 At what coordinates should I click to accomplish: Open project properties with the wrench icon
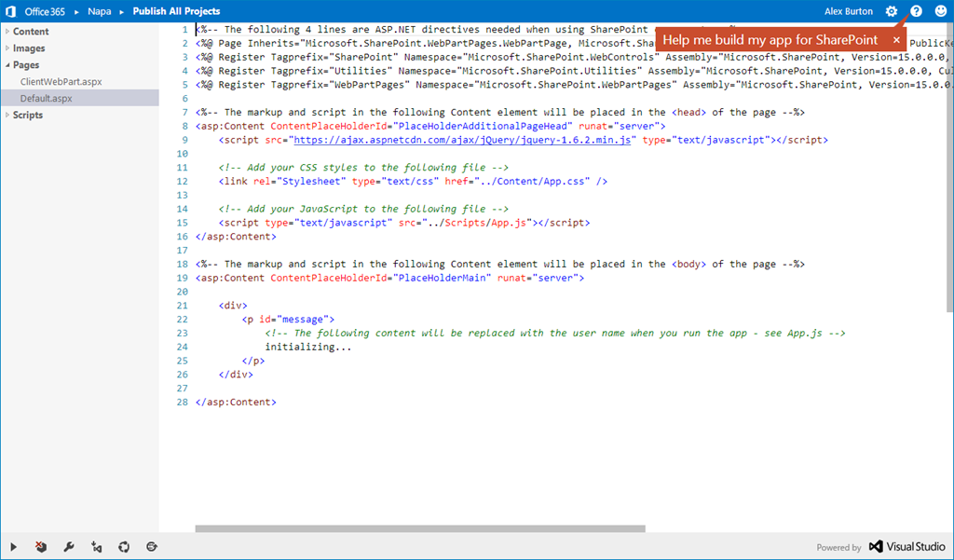[69, 547]
